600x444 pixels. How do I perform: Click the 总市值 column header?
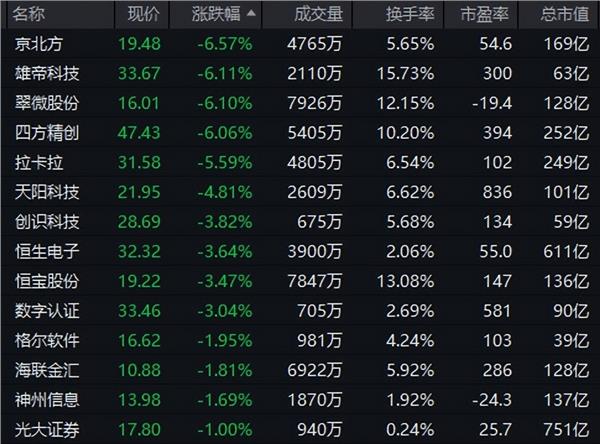click(565, 14)
